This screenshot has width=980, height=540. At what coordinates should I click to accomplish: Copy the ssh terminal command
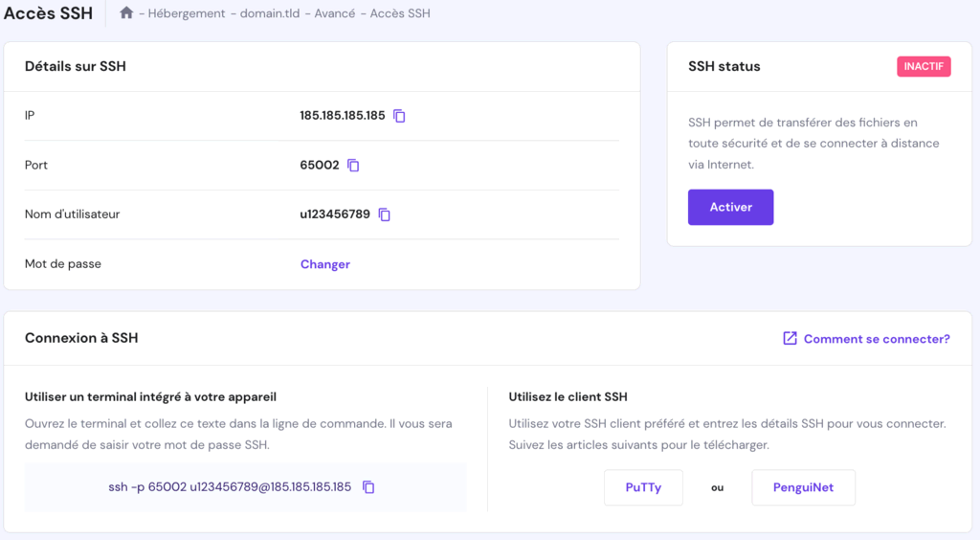pyautogui.click(x=368, y=487)
